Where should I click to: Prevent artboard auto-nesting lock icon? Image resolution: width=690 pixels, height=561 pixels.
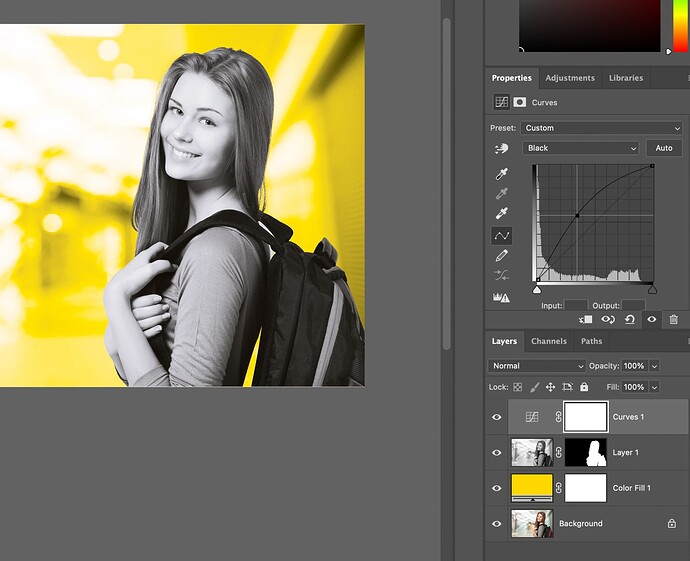pyautogui.click(x=567, y=387)
